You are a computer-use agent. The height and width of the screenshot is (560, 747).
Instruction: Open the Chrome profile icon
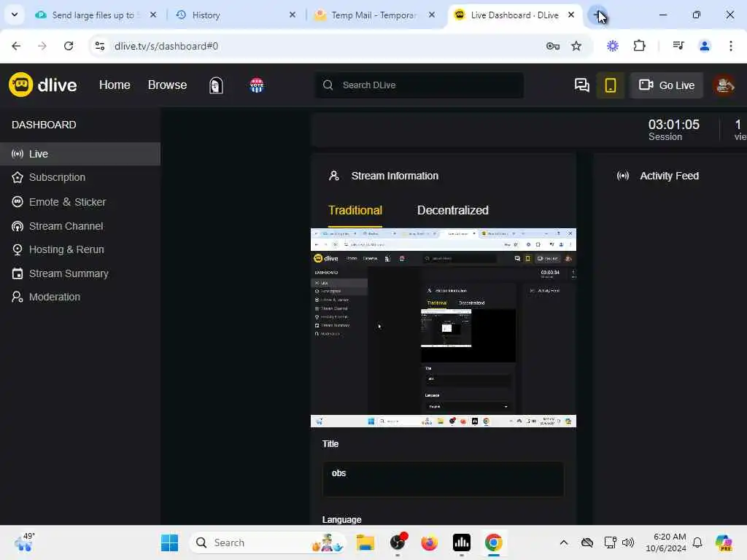click(705, 46)
